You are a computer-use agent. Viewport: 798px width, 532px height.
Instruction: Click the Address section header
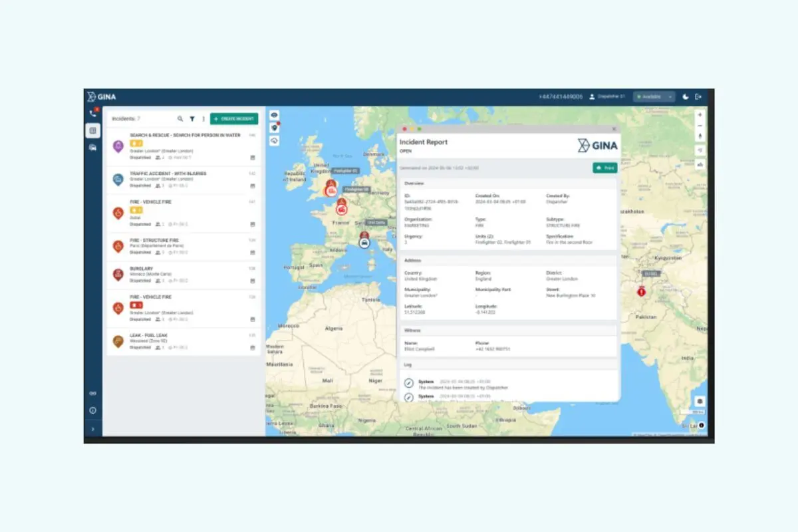(509, 261)
